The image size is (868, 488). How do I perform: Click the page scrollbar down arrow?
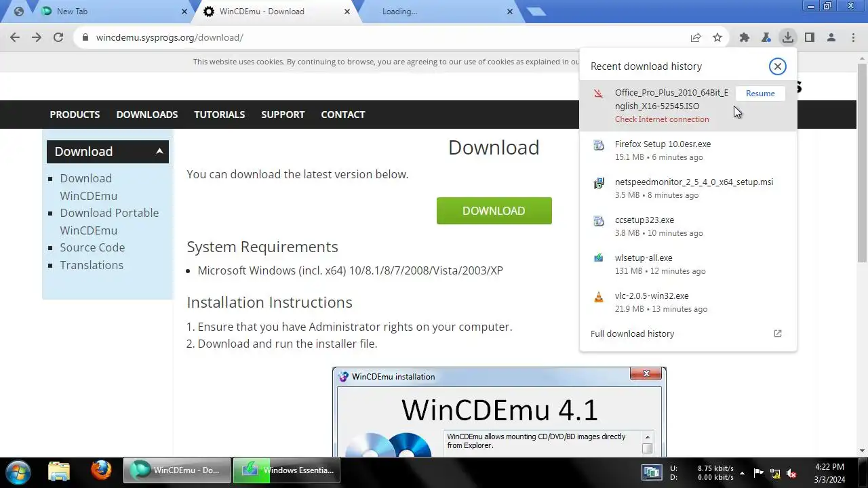(862, 451)
